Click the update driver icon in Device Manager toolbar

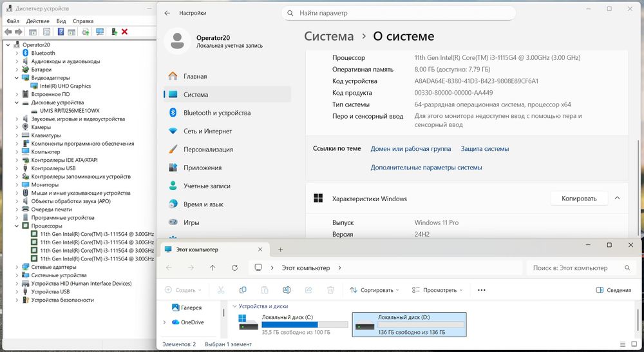click(86, 32)
